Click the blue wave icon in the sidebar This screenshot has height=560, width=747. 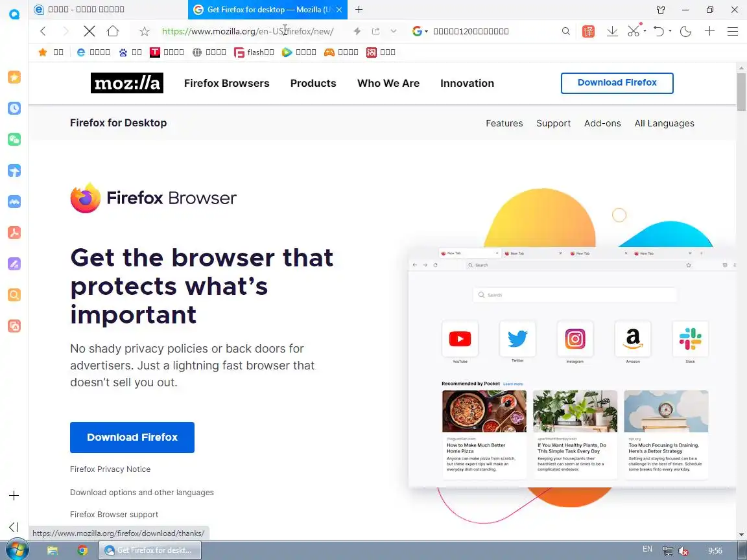click(14, 202)
